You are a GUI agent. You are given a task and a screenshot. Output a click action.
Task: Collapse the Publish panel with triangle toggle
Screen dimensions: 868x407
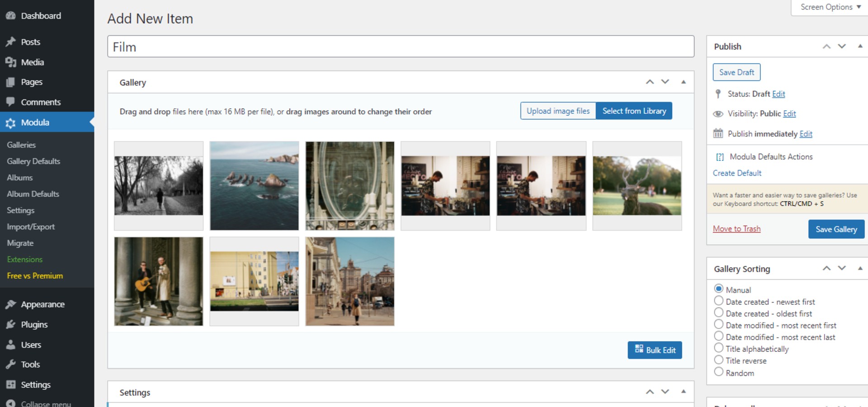pos(860,46)
